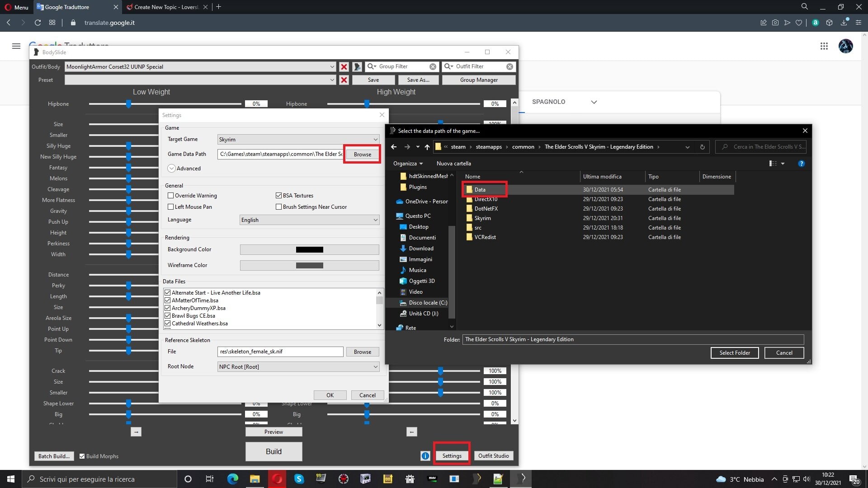
Task: Open folder dialog help
Action: 801,164
